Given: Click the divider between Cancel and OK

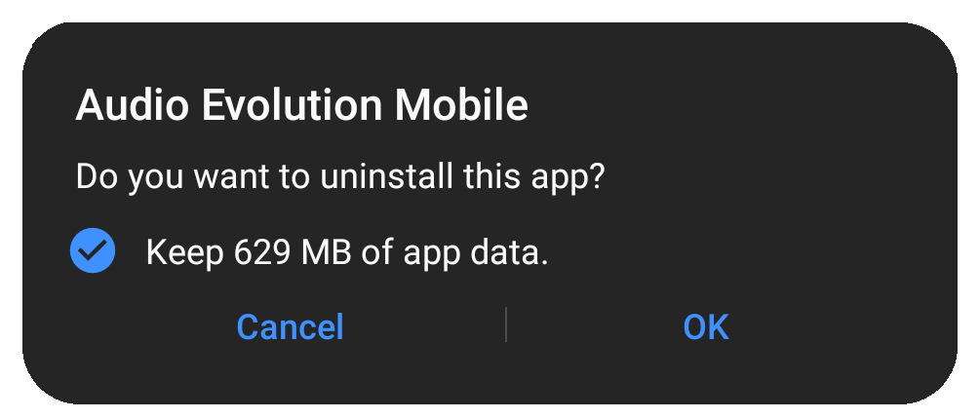Looking at the screenshot, I should click(x=506, y=324).
